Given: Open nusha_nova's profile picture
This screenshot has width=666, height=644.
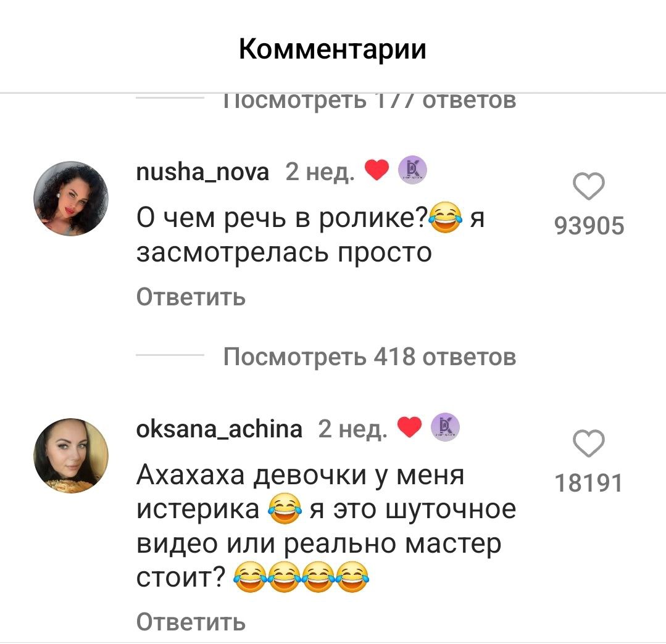Looking at the screenshot, I should coord(71,198).
